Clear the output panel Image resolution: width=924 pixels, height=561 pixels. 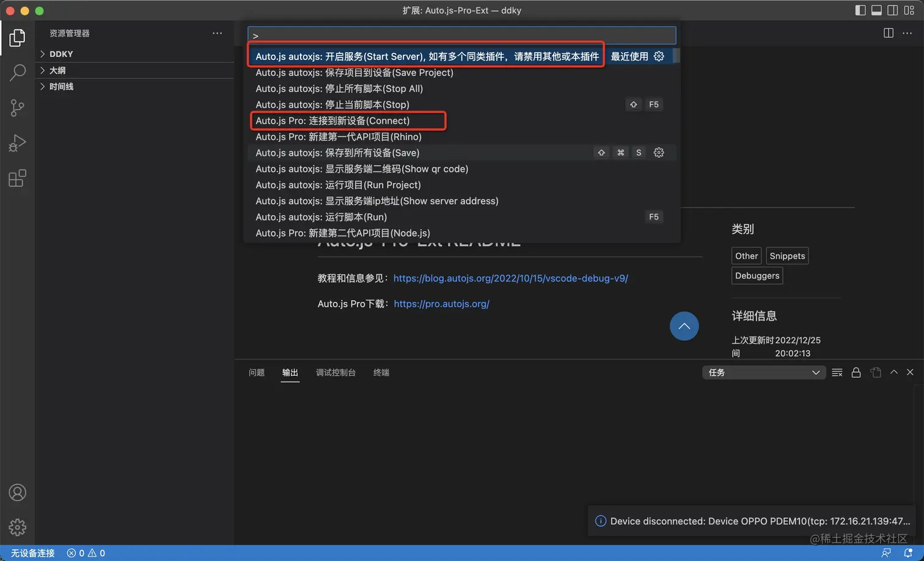(x=837, y=372)
